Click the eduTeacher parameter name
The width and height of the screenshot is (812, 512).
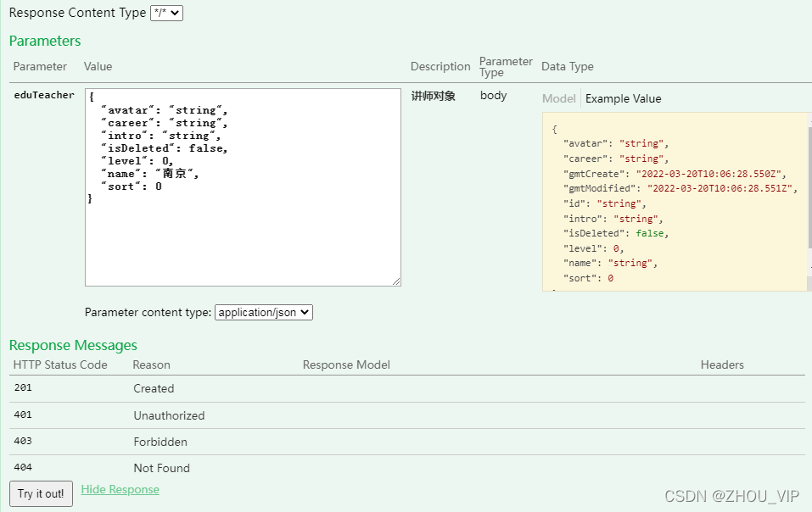(x=44, y=95)
